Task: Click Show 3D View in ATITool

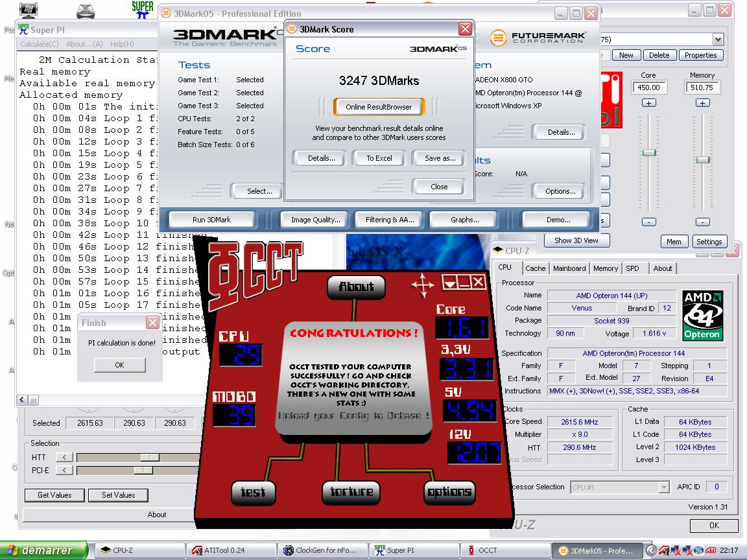Action: pyautogui.click(x=576, y=240)
